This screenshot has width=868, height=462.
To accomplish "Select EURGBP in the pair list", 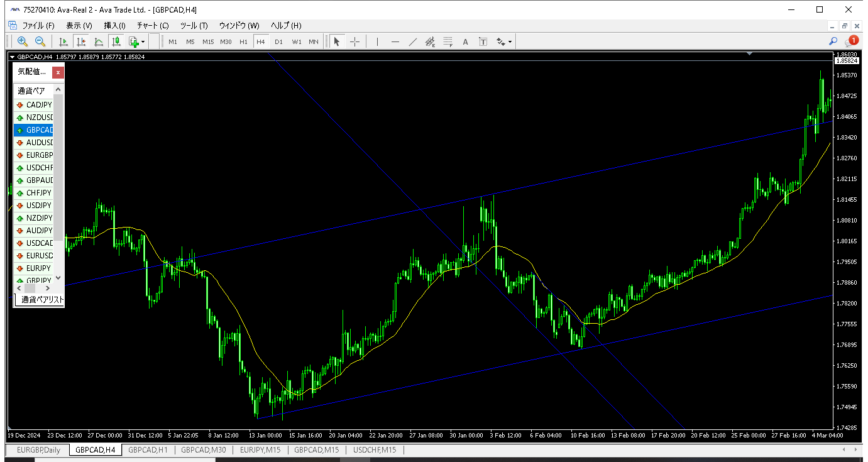I will [x=34, y=155].
